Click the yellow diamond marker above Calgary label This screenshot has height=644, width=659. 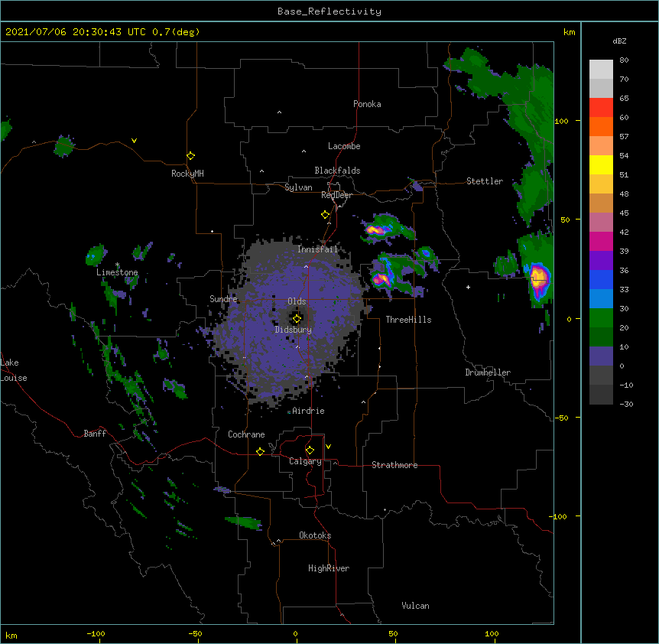tap(310, 450)
